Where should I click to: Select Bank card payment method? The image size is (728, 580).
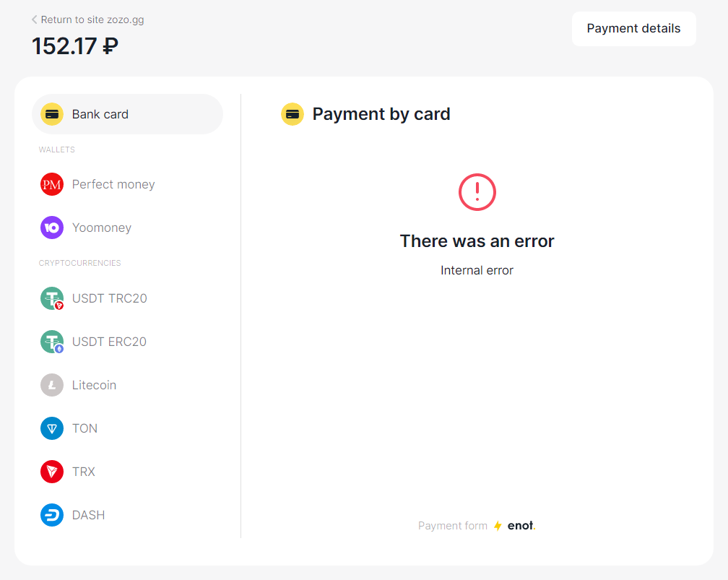click(100, 114)
